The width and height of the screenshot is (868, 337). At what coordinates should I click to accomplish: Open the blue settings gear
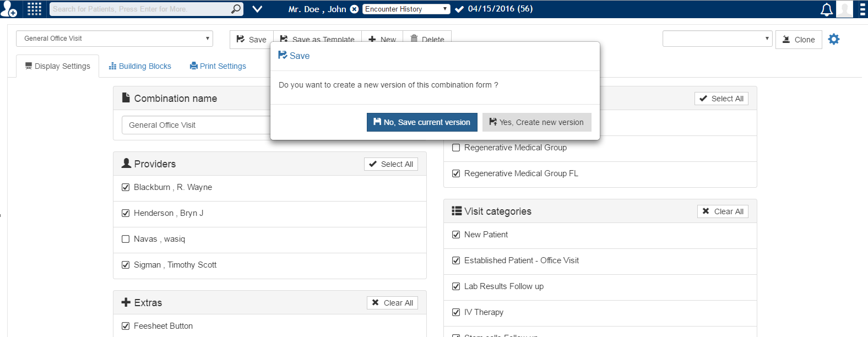[x=834, y=39]
